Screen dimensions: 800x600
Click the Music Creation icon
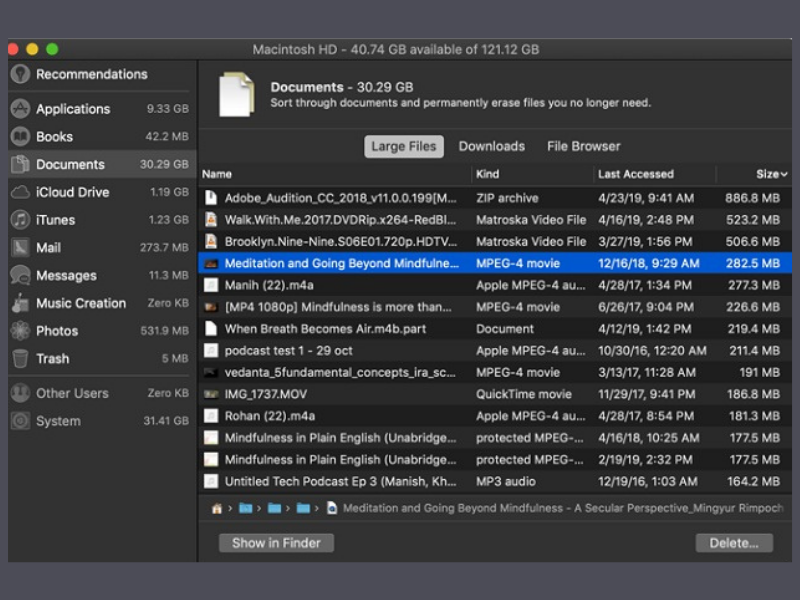click(20, 303)
